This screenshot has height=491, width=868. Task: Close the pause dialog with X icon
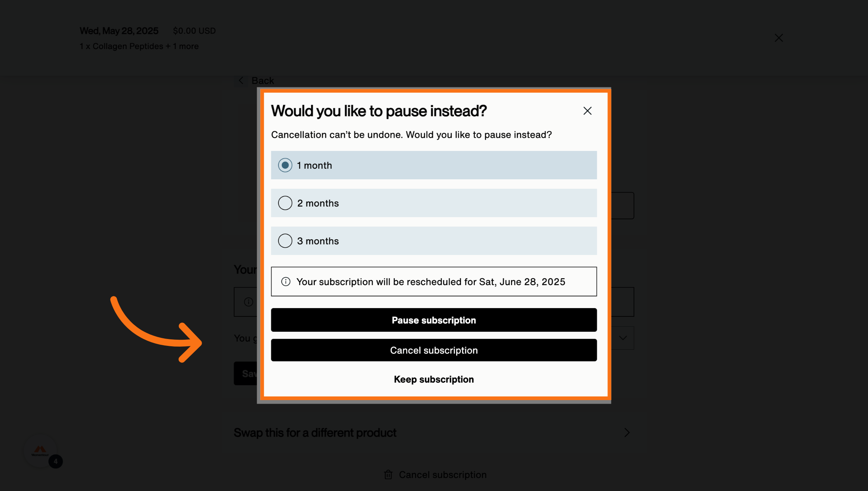point(587,111)
